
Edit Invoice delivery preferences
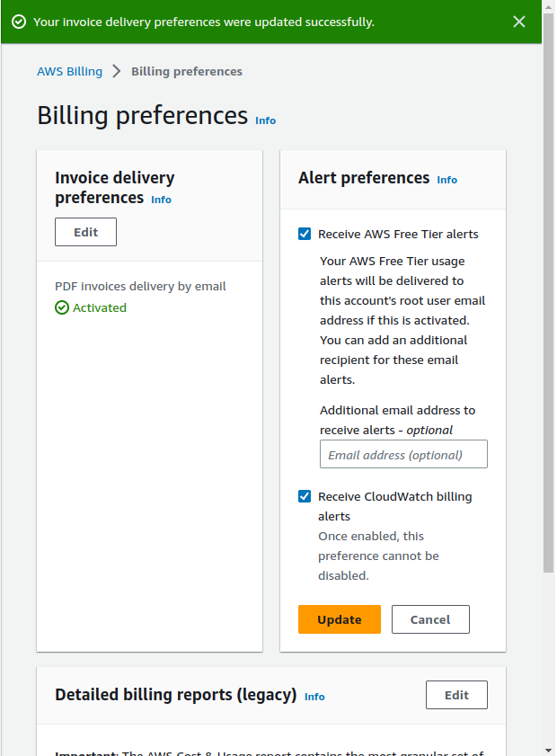pyautogui.click(x=85, y=232)
